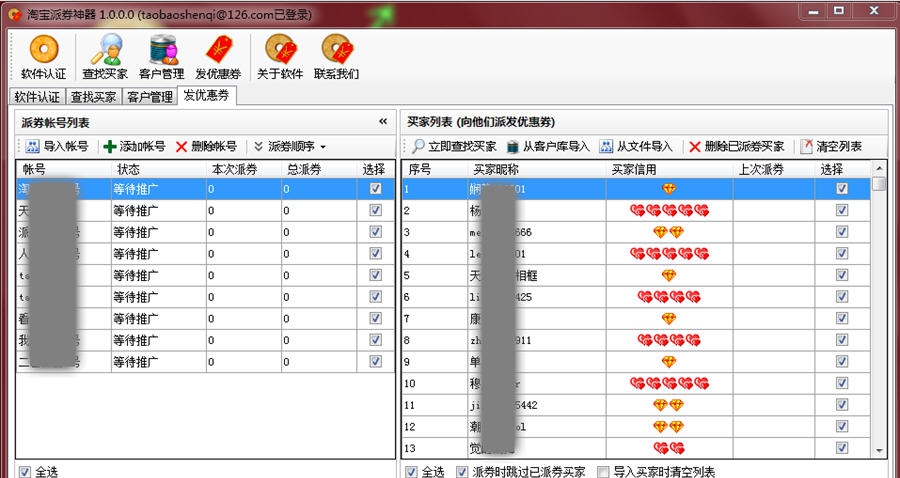
Task: Click the app icon in title bar
Action: pos(15,14)
